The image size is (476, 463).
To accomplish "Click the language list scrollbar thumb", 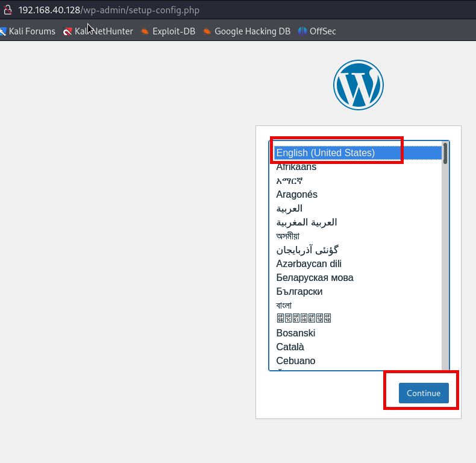I will (445, 153).
